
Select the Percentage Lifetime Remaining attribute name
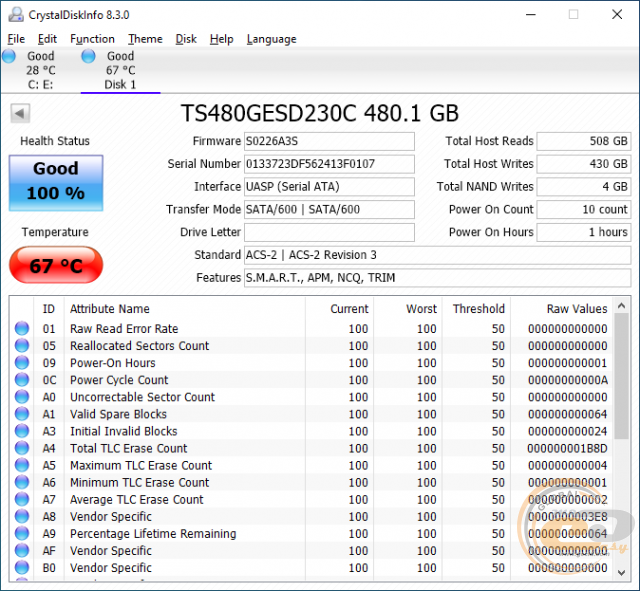click(x=153, y=534)
